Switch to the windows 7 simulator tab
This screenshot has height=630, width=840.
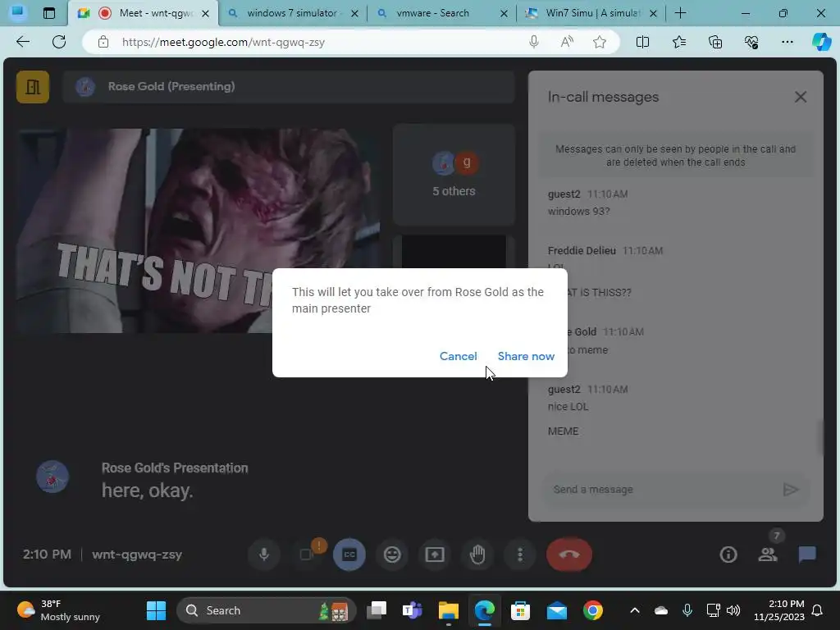click(x=293, y=13)
